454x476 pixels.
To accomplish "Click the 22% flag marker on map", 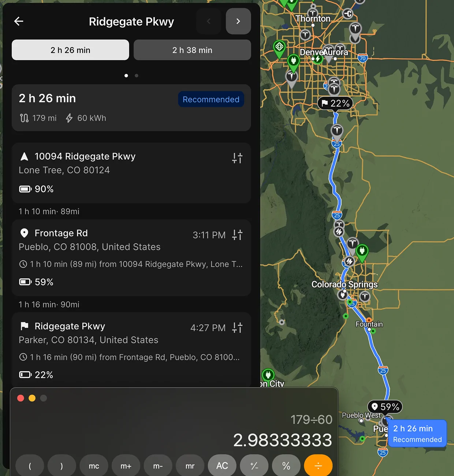I will pos(335,104).
